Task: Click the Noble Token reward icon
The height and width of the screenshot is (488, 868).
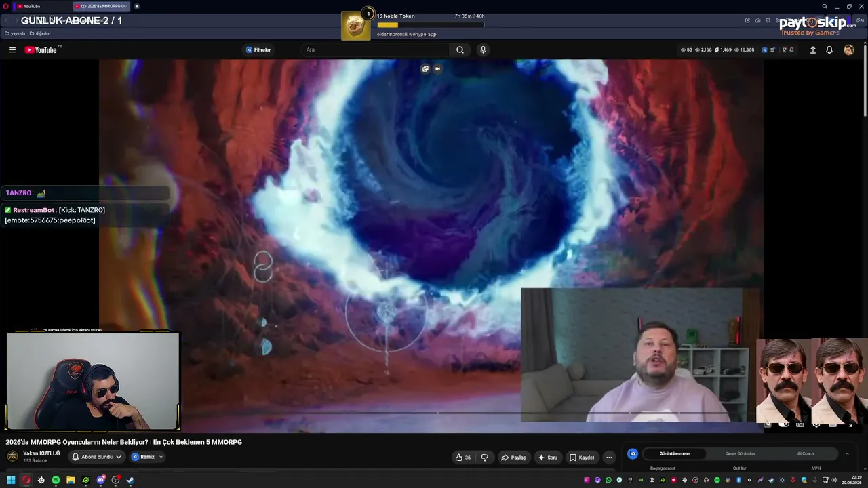Action: pyautogui.click(x=356, y=25)
